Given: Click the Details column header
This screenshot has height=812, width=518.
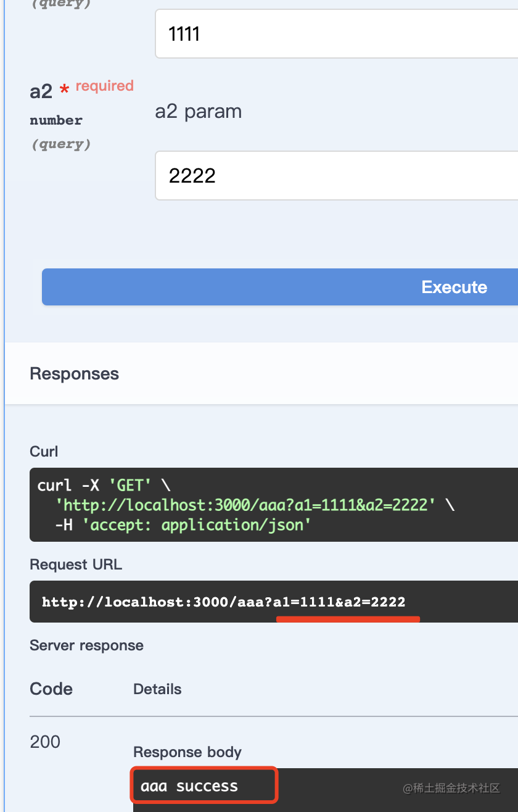Looking at the screenshot, I should 157,689.
